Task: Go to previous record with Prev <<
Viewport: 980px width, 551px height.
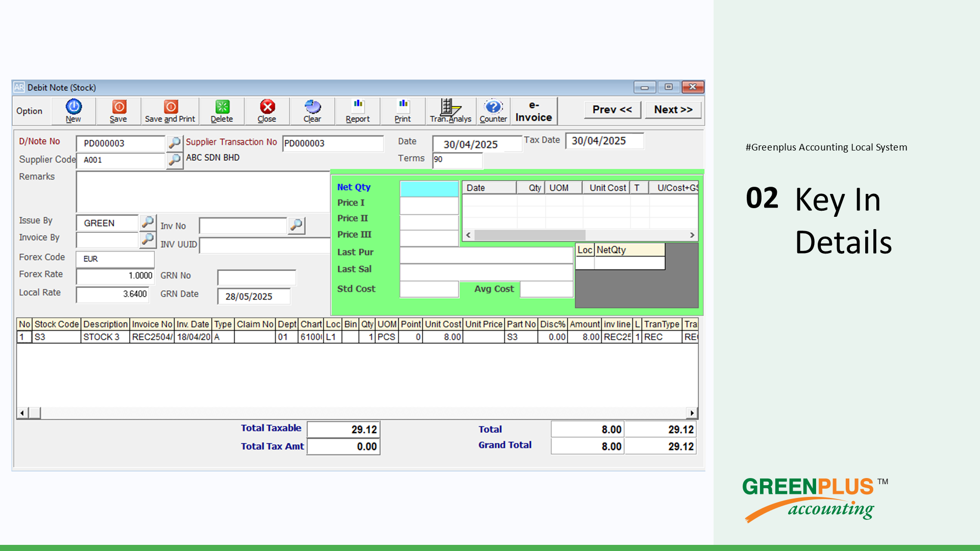Action: (612, 110)
